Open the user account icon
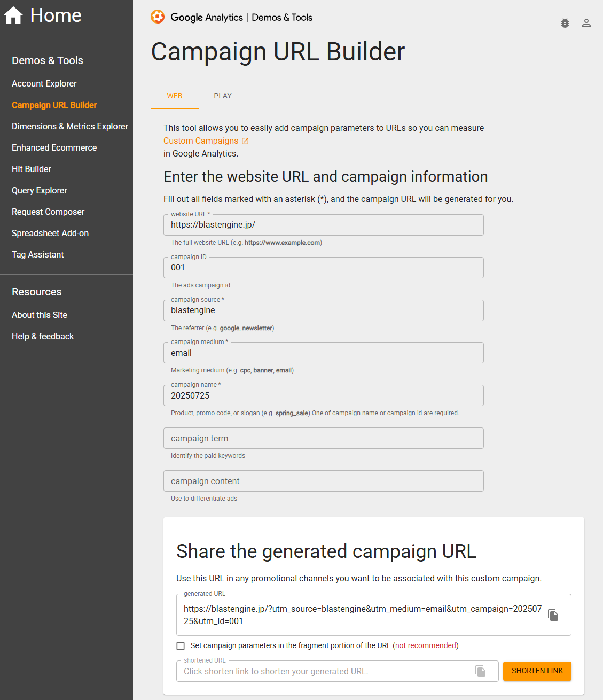 586,23
